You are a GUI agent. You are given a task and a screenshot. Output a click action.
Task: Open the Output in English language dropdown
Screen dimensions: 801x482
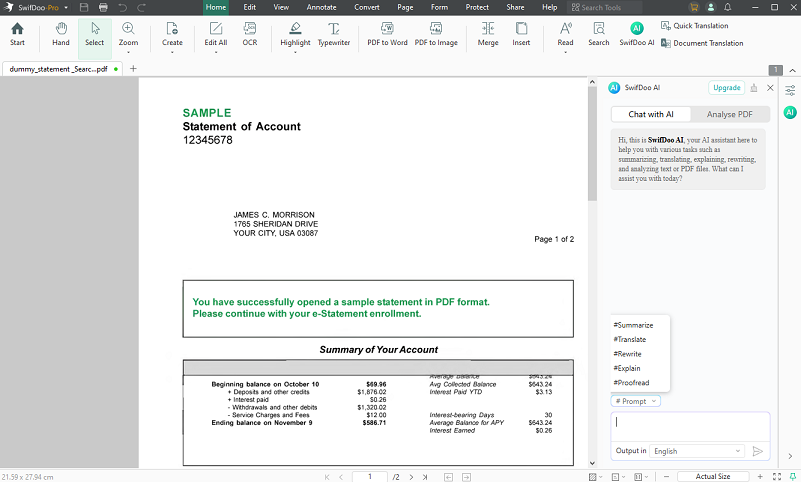696,451
